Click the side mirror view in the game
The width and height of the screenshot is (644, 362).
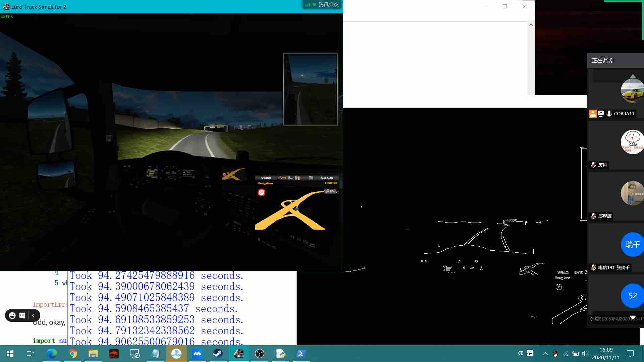[x=310, y=89]
